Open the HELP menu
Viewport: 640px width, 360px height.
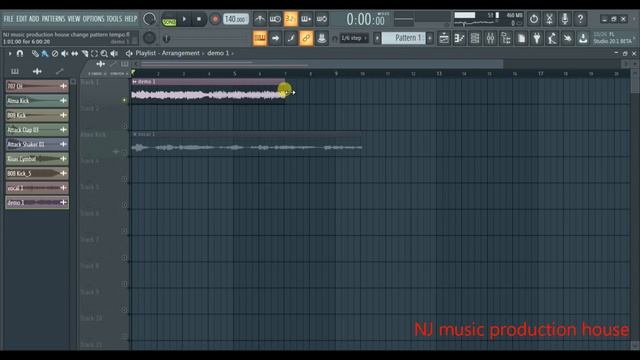131,19
